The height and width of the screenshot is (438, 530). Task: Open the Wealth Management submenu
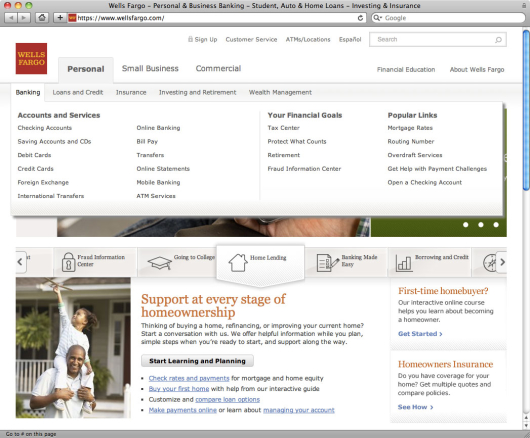tap(280, 92)
